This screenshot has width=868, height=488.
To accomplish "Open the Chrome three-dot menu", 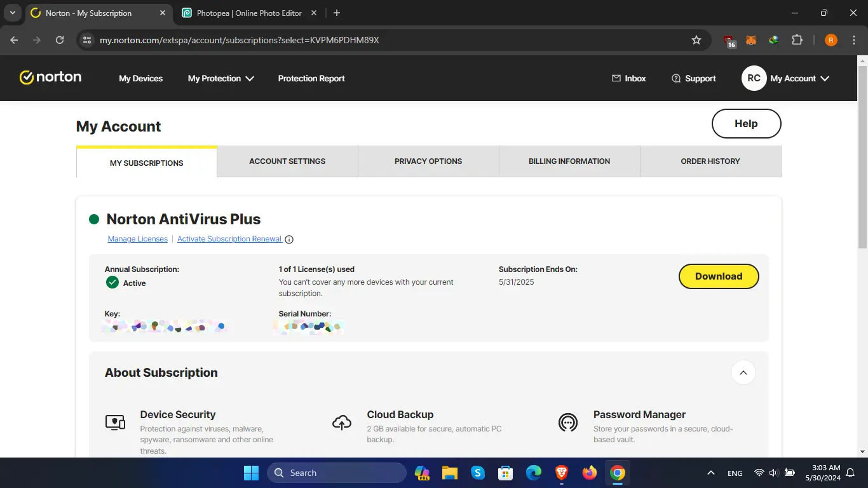I will click(853, 40).
